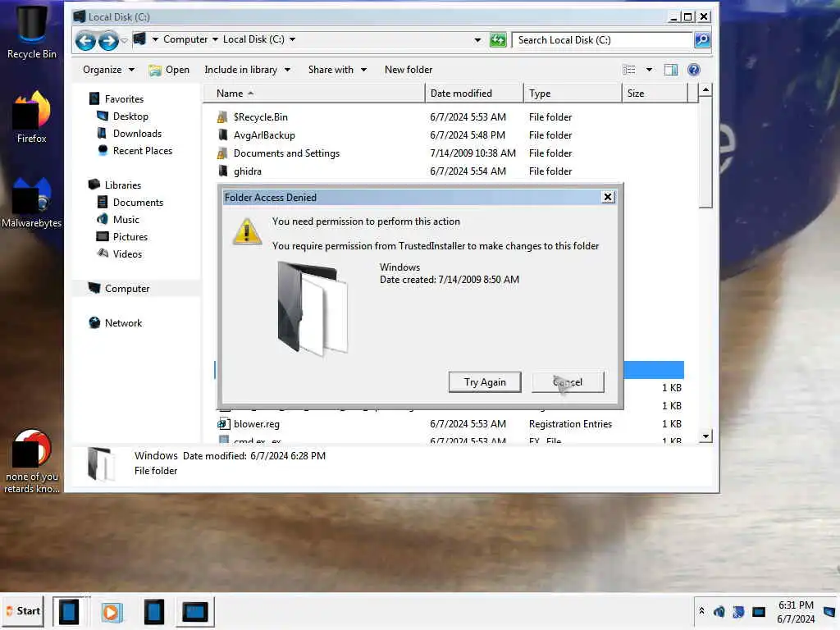Image resolution: width=840 pixels, height=630 pixels.
Task: Open Recent Places in the navigation pane
Action: pos(143,151)
